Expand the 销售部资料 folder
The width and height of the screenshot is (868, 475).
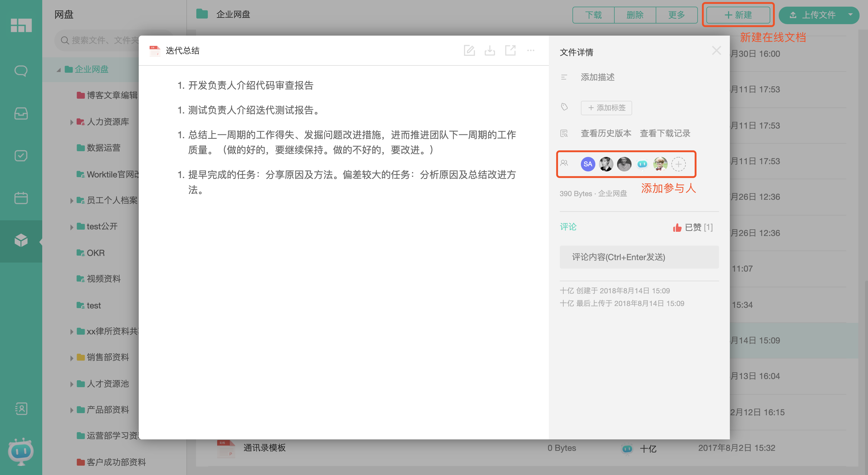tap(71, 358)
